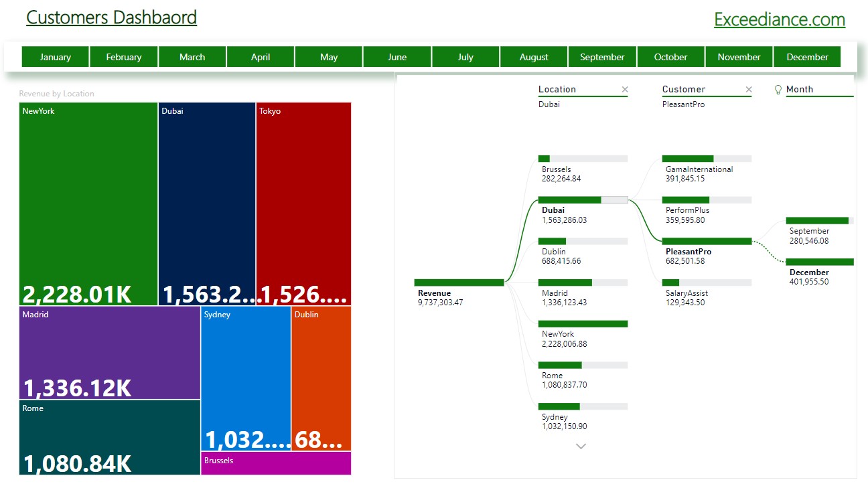
Task: Toggle the September month filter
Action: point(602,56)
